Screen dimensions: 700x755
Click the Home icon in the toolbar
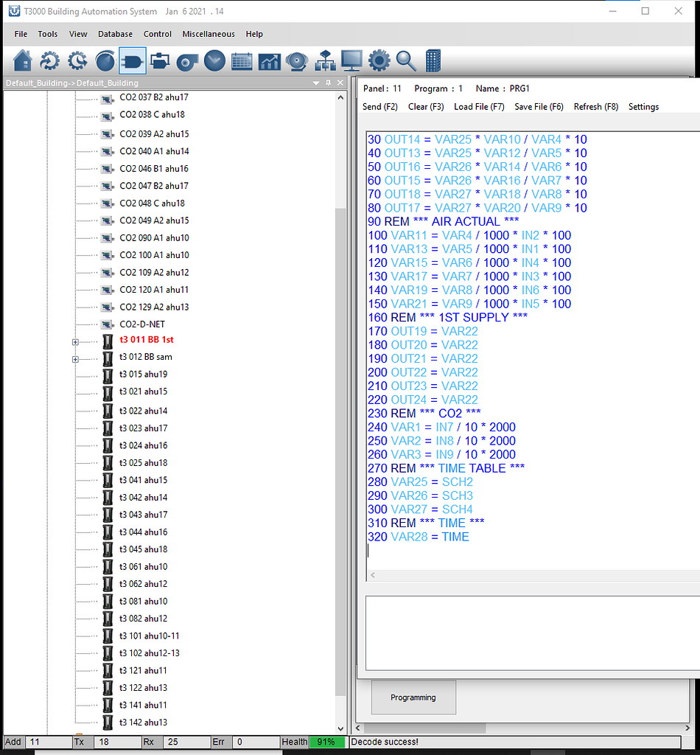[23, 61]
